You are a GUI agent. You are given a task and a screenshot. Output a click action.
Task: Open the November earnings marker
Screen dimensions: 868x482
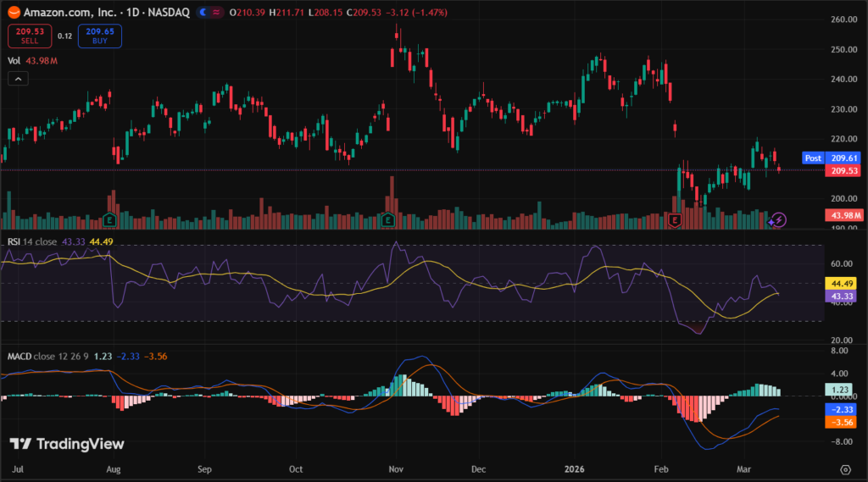point(390,220)
